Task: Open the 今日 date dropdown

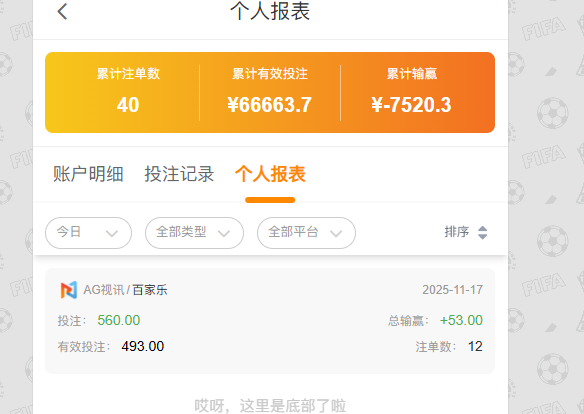Action: [88, 233]
